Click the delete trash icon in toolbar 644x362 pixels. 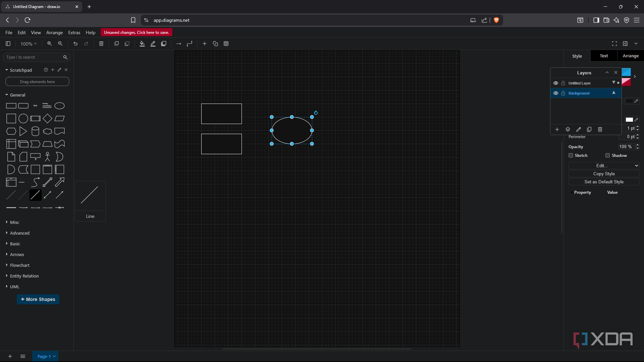point(101,44)
